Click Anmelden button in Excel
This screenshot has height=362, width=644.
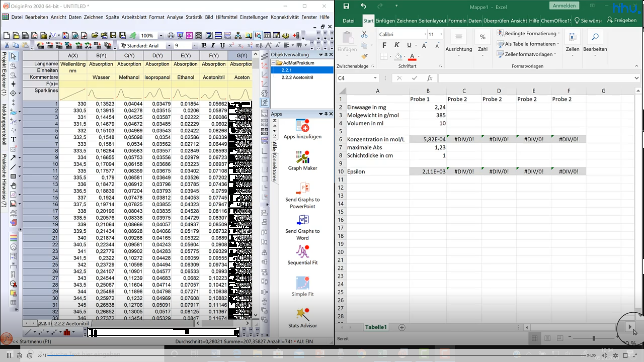pos(564,6)
